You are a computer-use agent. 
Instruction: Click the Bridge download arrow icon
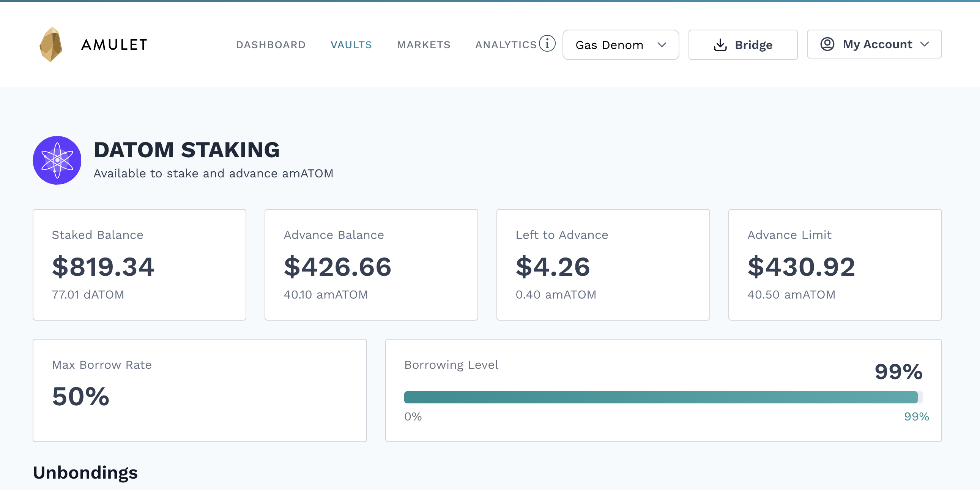pyautogui.click(x=720, y=45)
